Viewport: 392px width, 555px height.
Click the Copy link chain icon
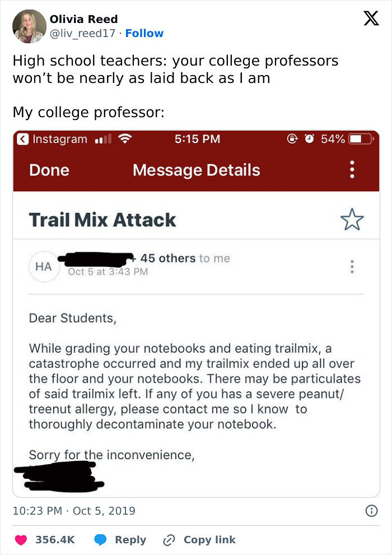[x=169, y=540]
